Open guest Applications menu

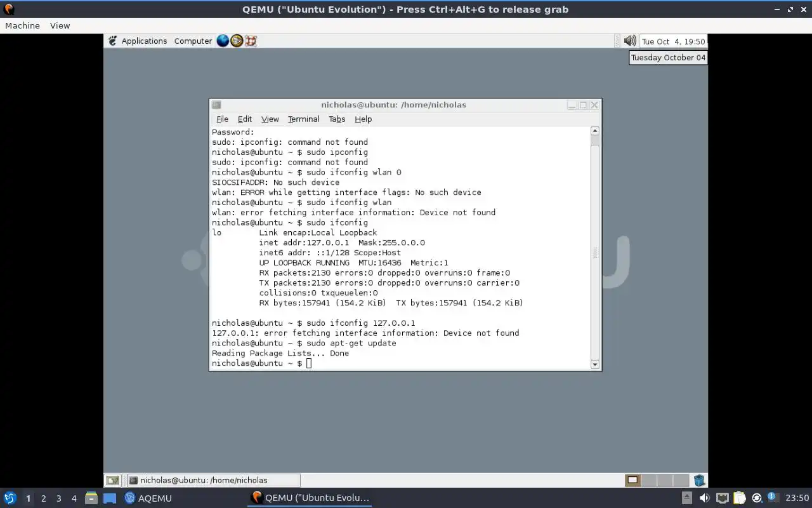(144, 41)
